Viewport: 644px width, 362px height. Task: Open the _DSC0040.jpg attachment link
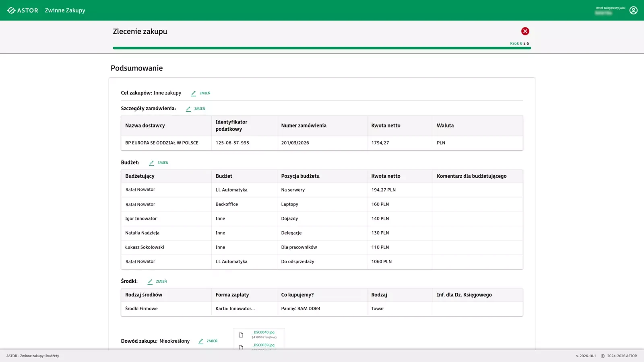click(x=263, y=332)
